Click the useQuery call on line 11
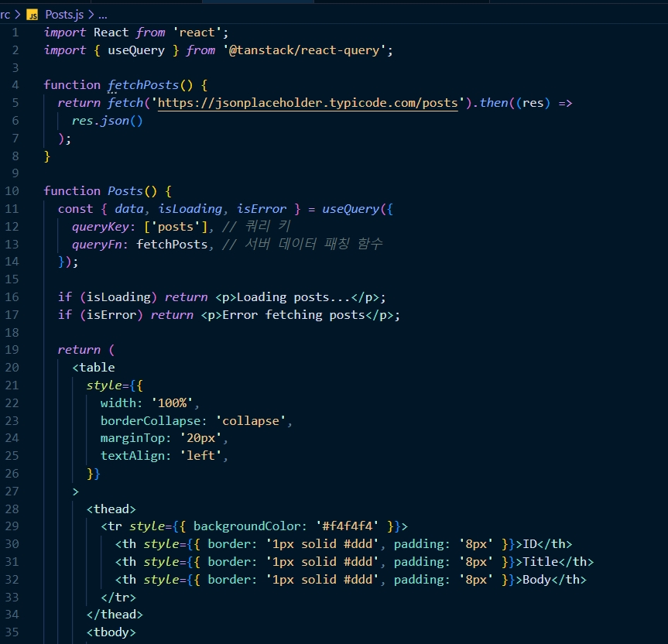 click(x=351, y=209)
